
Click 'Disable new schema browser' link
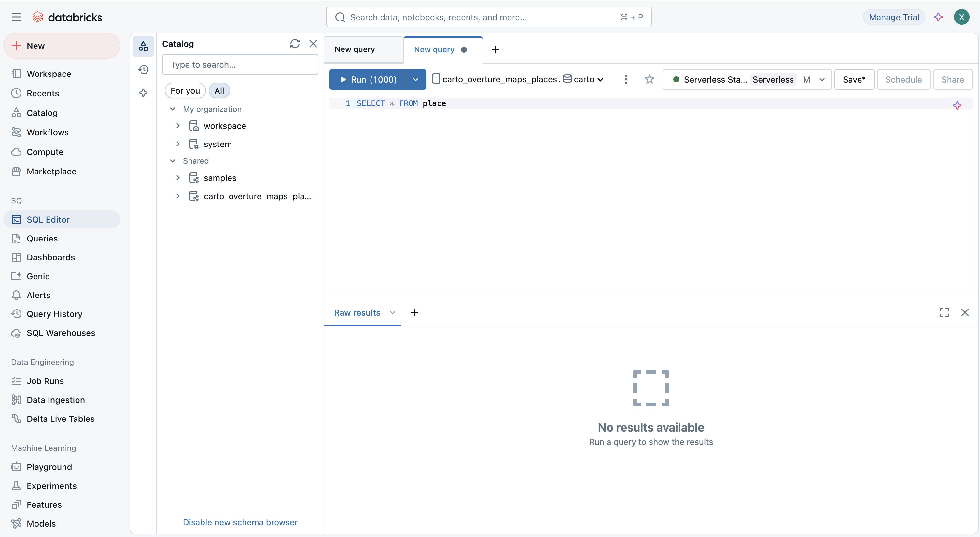coord(240,522)
